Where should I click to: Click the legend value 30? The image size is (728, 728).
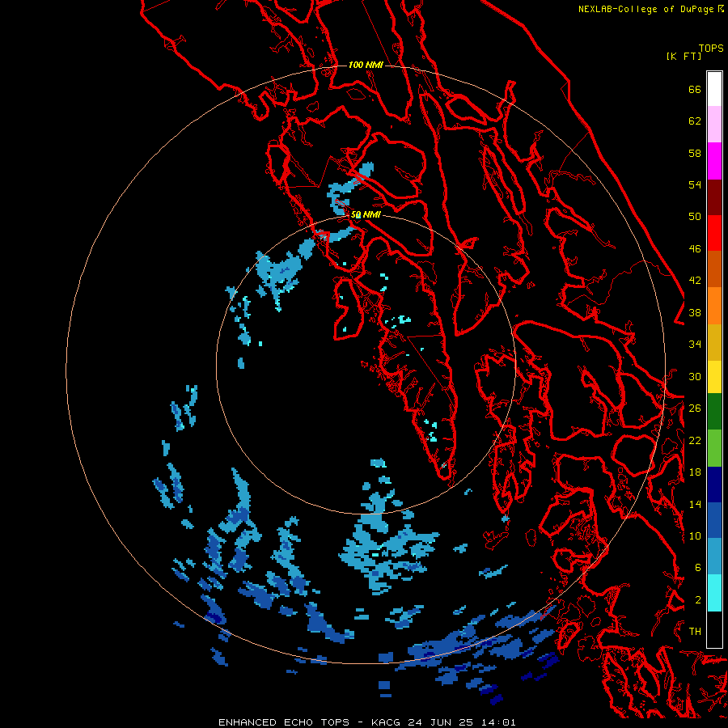(x=695, y=376)
